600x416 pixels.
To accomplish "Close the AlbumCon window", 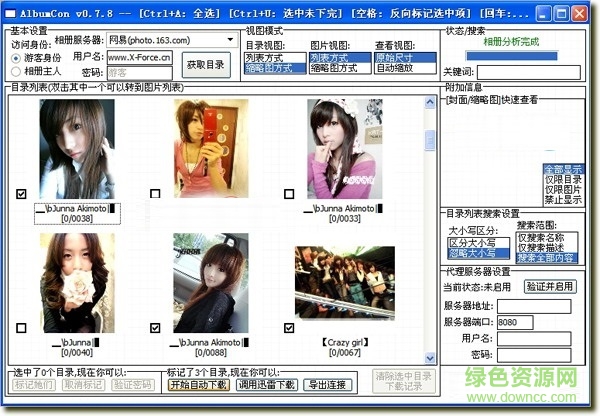I will tap(579, 14).
